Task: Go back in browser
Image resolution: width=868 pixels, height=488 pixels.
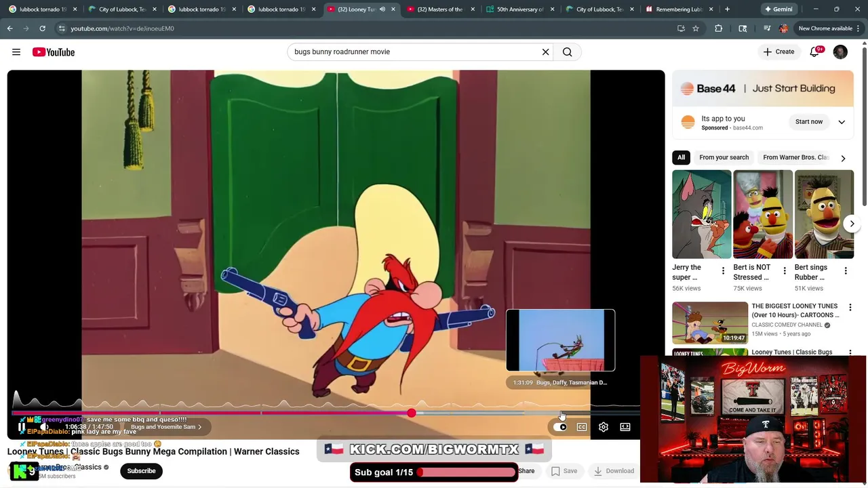Action: [x=10, y=28]
